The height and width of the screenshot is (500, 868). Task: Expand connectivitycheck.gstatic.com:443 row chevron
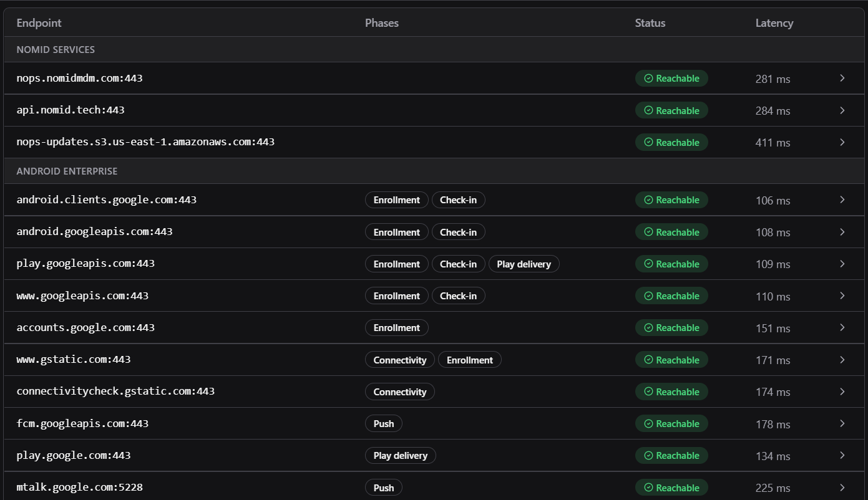click(842, 392)
